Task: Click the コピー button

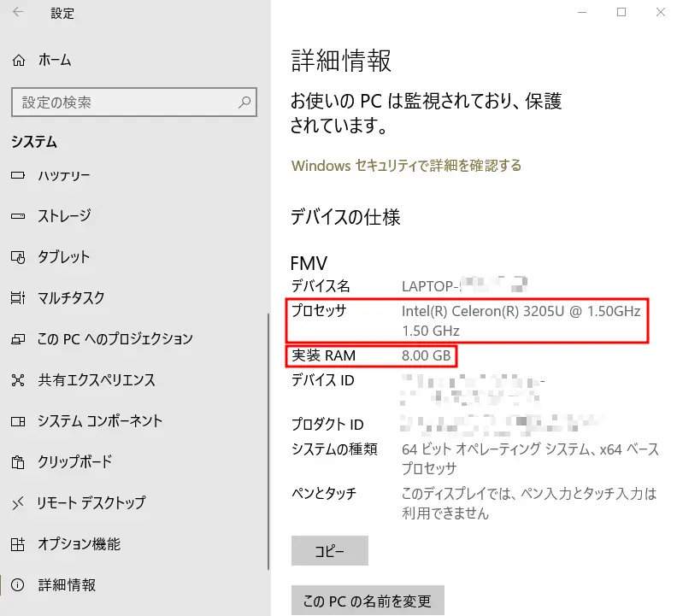Action: click(x=330, y=551)
